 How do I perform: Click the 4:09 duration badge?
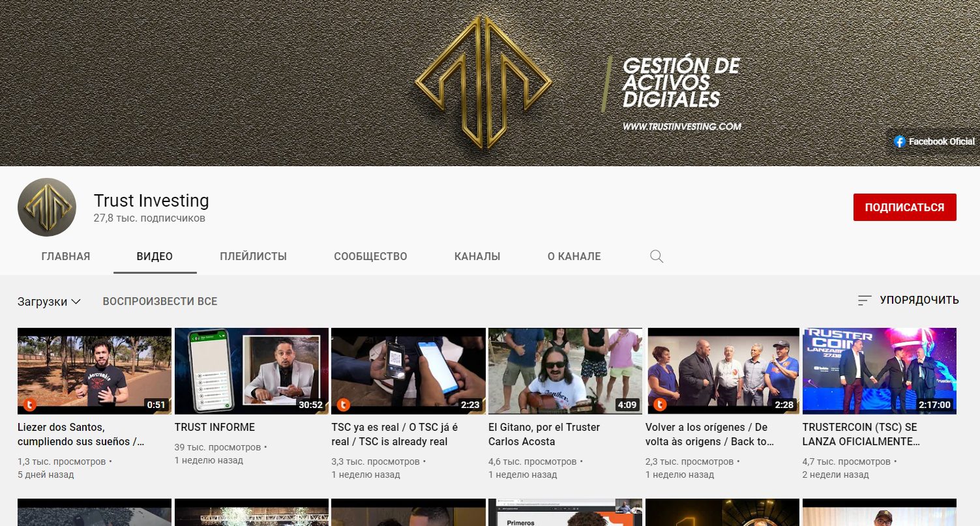627,405
